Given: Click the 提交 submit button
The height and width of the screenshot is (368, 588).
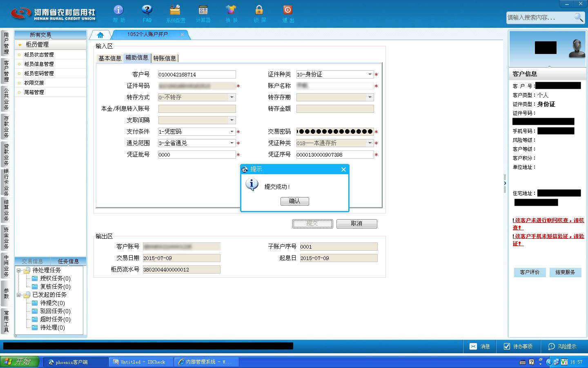Looking at the screenshot, I should tap(312, 224).
